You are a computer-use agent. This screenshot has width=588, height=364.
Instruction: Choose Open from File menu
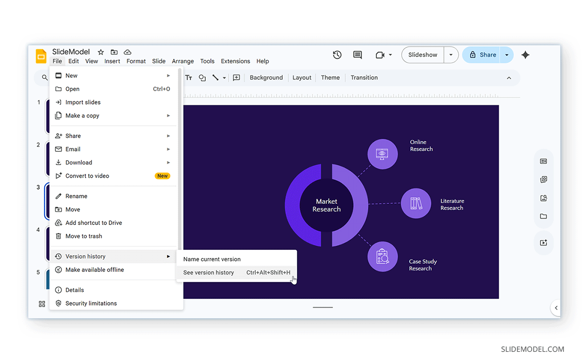(x=113, y=89)
